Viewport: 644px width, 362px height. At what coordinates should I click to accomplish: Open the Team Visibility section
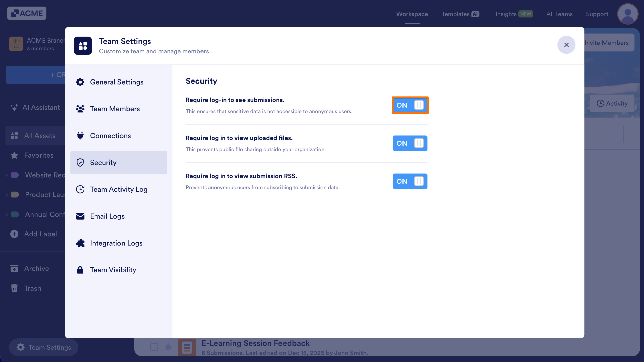[x=118, y=270]
